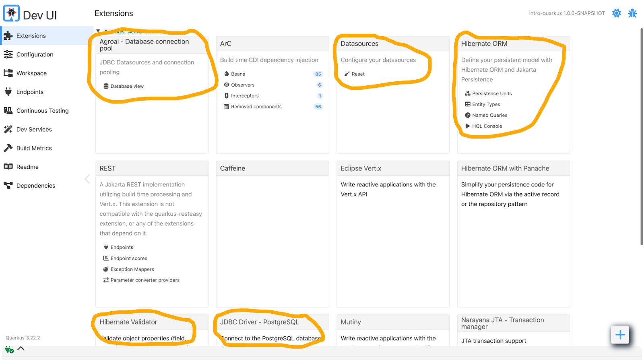
Task: Open Parameter converter providers in REST card
Action: point(145,280)
